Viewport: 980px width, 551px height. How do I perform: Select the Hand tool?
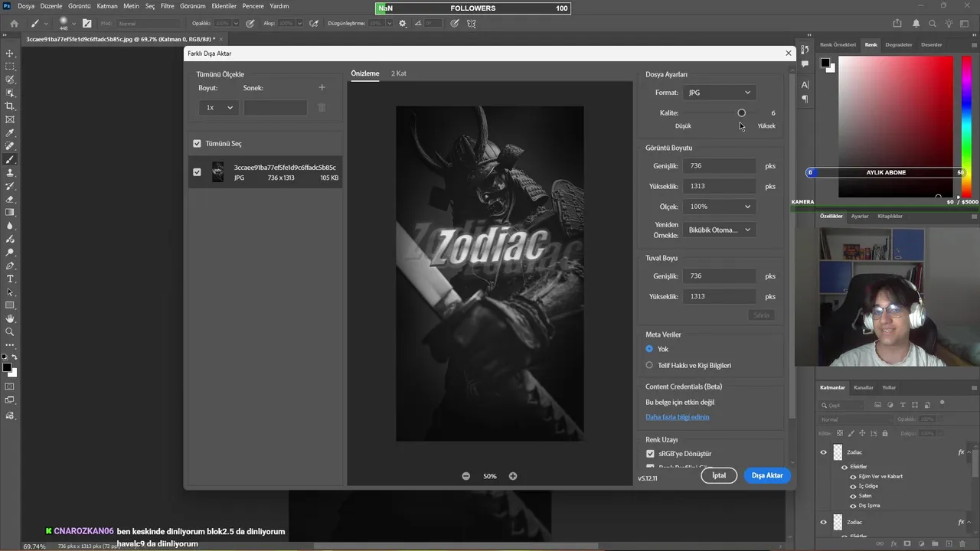coord(10,318)
